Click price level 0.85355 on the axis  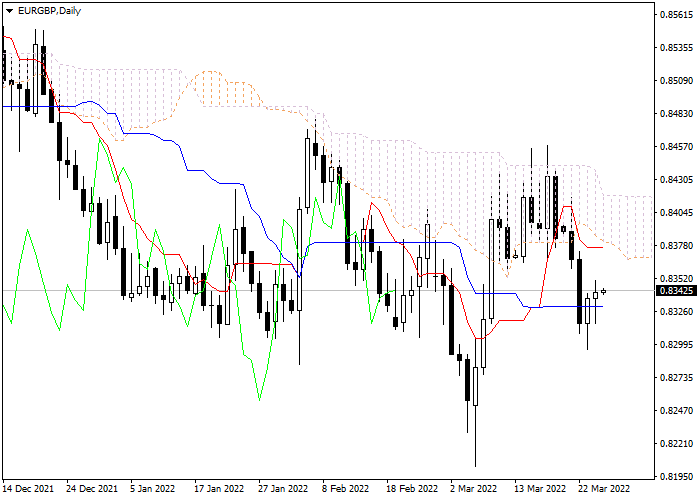[676, 47]
